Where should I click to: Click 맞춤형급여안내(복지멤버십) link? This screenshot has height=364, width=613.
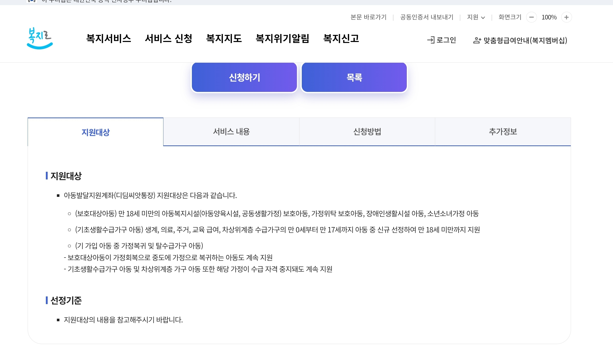[x=525, y=40]
